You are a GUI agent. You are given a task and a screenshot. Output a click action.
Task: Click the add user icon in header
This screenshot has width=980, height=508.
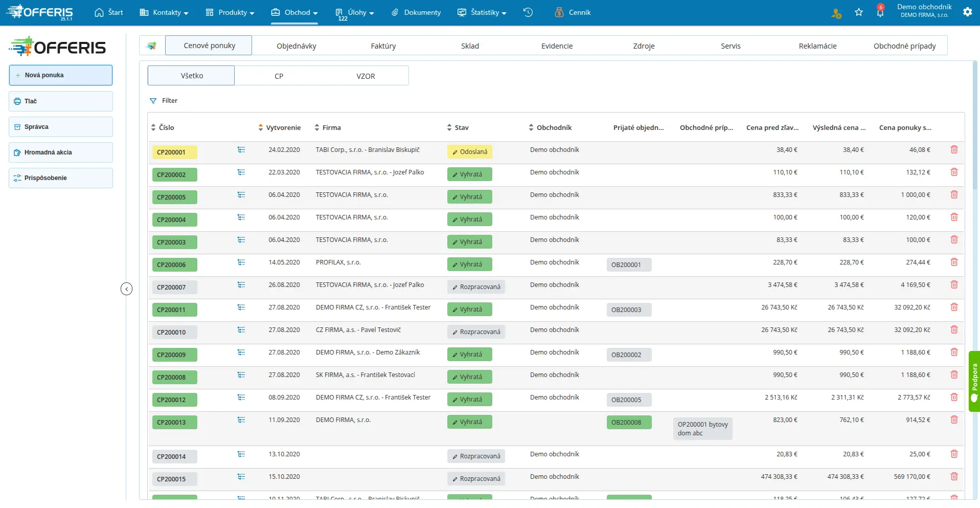(836, 13)
